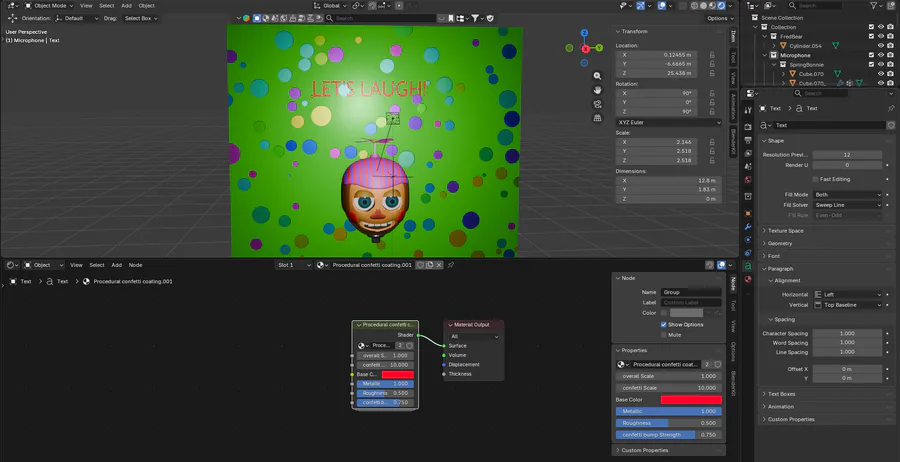Open the World properties tab icon
The height and width of the screenshot is (462, 900).
(748, 180)
